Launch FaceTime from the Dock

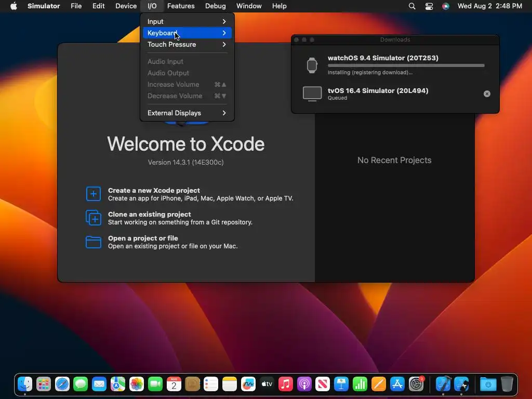[155, 384]
